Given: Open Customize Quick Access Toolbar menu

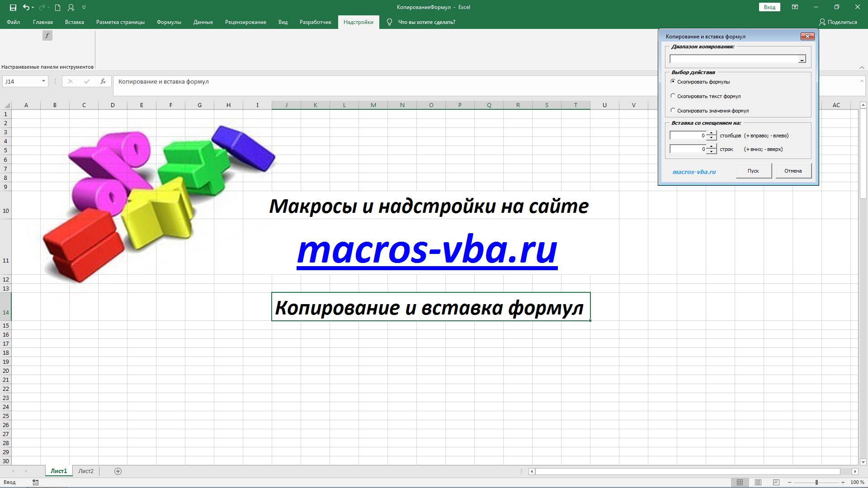Looking at the screenshot, I should pyautogui.click(x=83, y=7).
